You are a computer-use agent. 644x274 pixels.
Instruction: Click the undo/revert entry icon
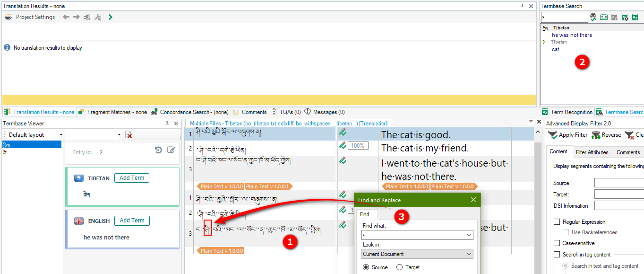click(x=158, y=150)
